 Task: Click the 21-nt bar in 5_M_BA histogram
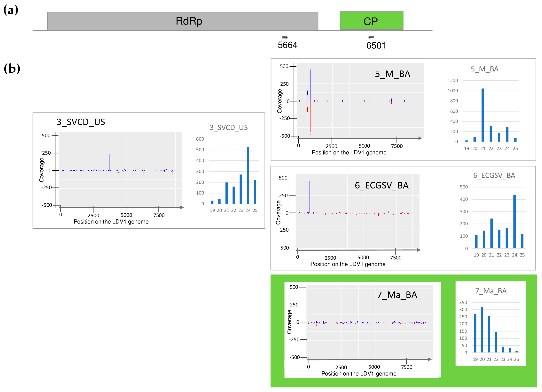click(x=483, y=115)
